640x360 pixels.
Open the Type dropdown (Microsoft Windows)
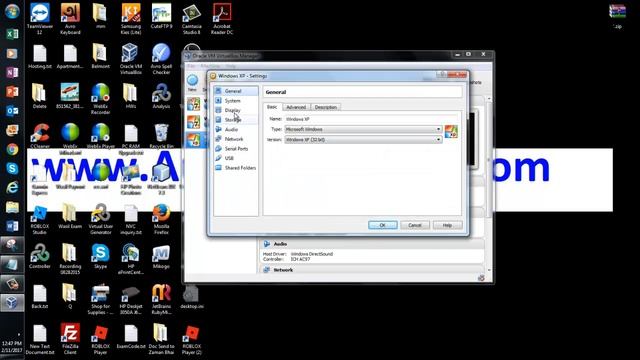pos(363,129)
